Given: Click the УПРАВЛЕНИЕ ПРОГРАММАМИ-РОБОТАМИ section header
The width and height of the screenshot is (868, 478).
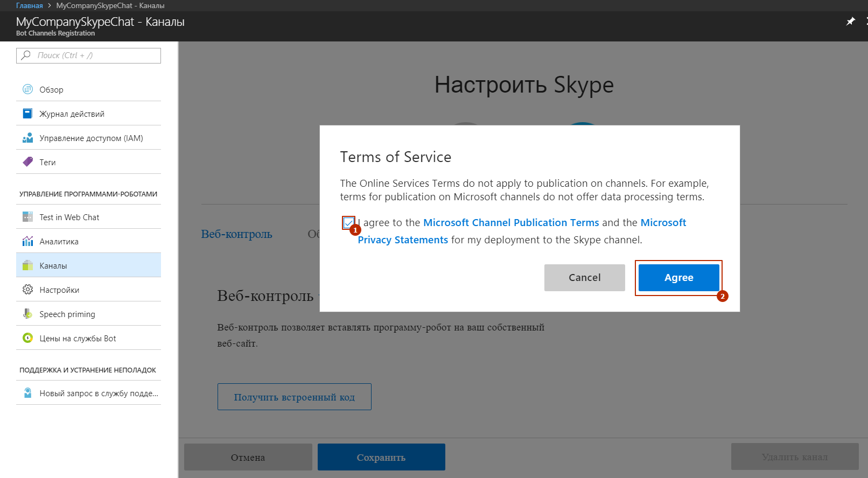Looking at the screenshot, I should click(88, 194).
